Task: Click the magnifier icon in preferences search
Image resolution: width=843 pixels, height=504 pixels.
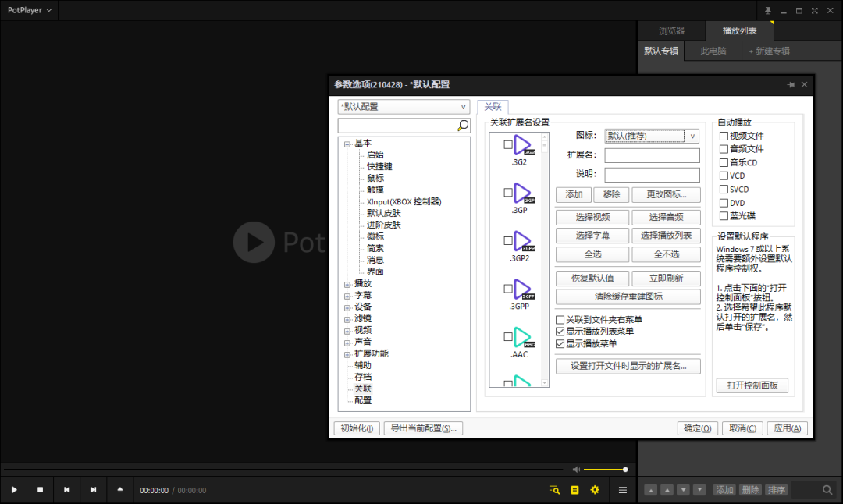Action: (x=463, y=126)
